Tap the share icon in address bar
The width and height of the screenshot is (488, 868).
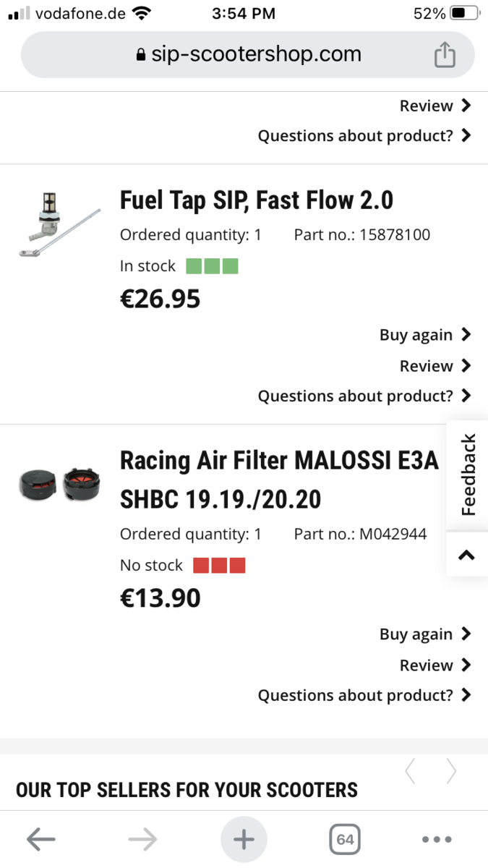coord(445,55)
